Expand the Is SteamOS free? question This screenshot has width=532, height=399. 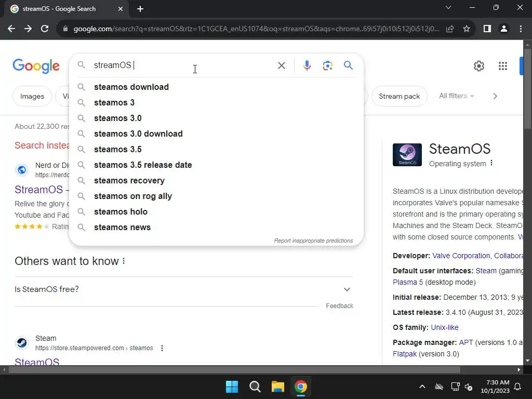pyautogui.click(x=183, y=289)
